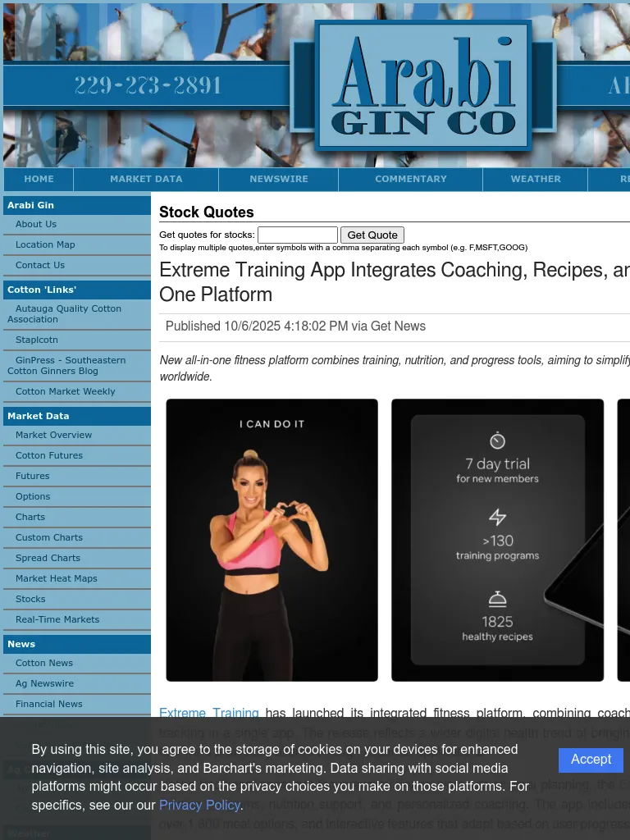Click the phone number 229-273-2891

(x=148, y=85)
